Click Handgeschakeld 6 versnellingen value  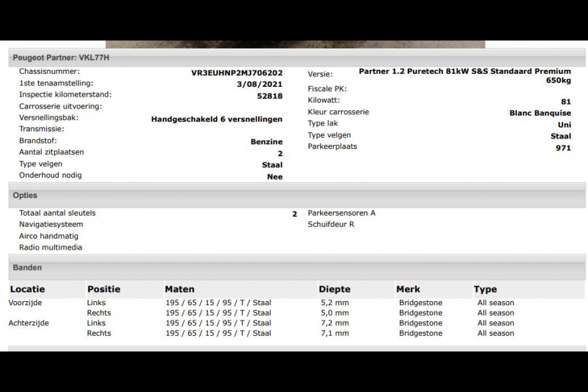coord(217,120)
